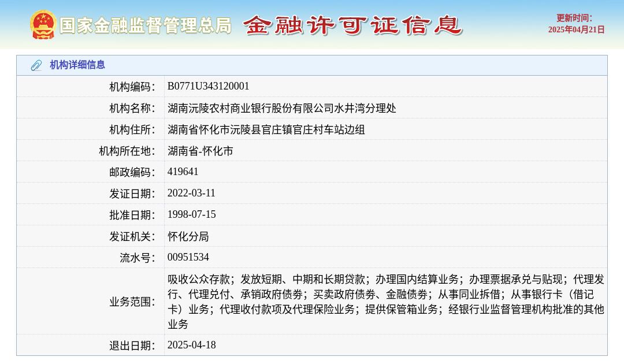Select the institution name 湖南沅陵农村商业银行股份有限公司水井湾分理处
Screen dimensions: 624x364
282,108
